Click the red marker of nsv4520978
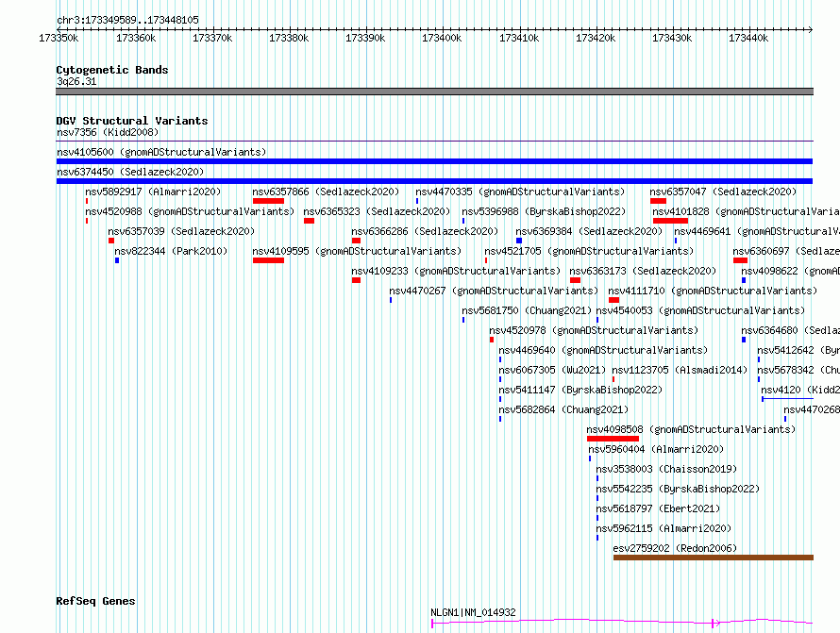Image resolution: width=840 pixels, height=633 pixels. 492,340
